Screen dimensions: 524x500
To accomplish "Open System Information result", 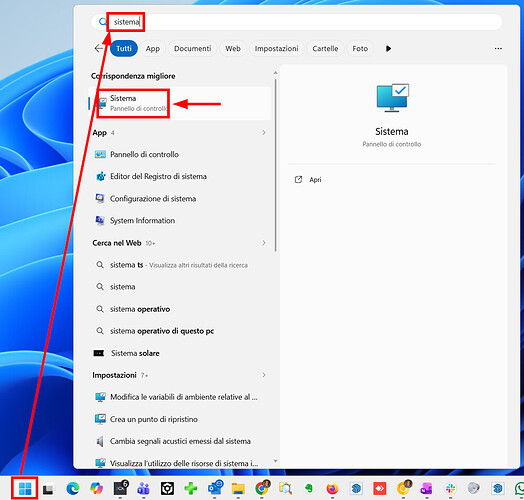I will [x=179, y=221].
